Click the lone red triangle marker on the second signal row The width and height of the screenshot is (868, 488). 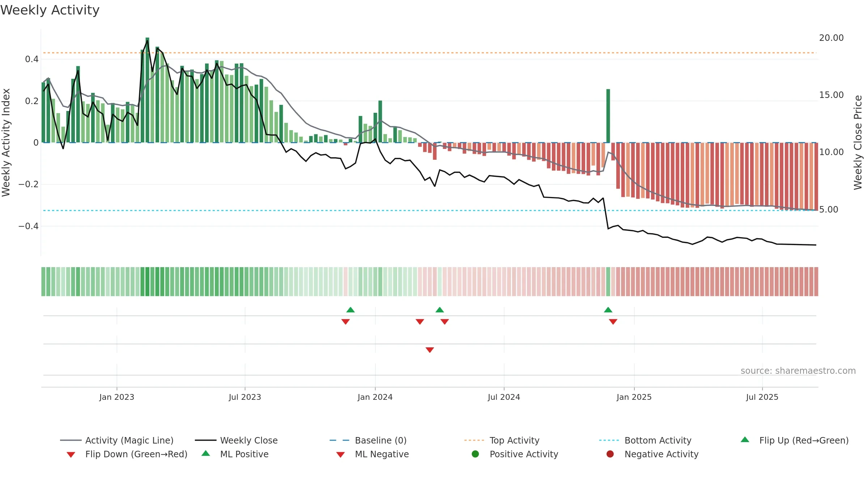[x=430, y=350]
